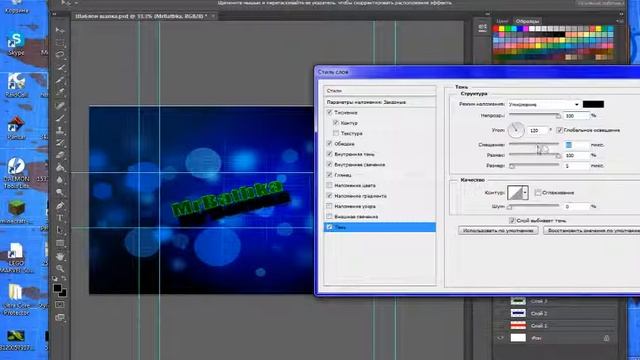The image size is (640, 360).
Task: Open RaidCall desktop shortcut
Action: point(16,85)
